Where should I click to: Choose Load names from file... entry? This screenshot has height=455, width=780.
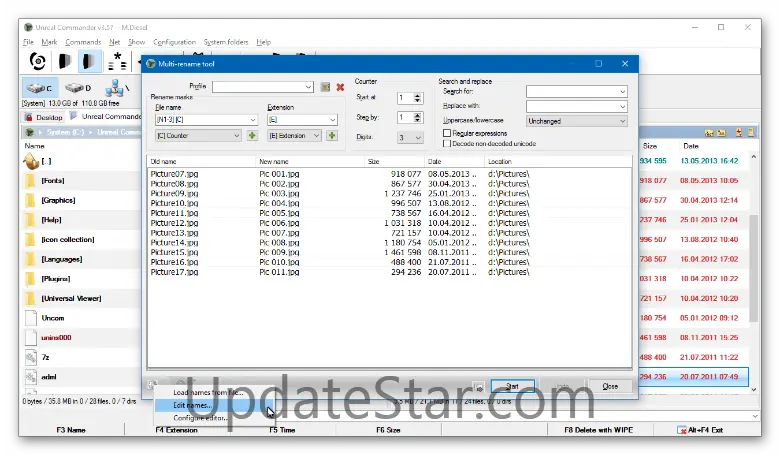point(214,392)
